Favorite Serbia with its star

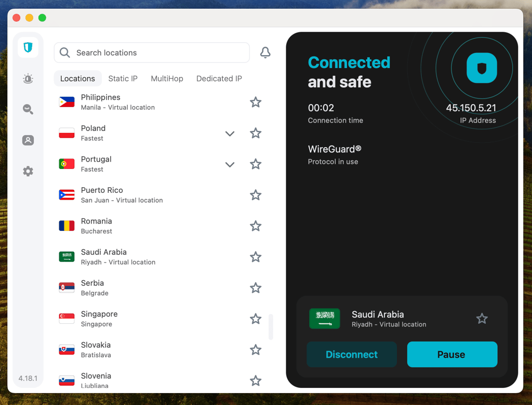click(256, 288)
